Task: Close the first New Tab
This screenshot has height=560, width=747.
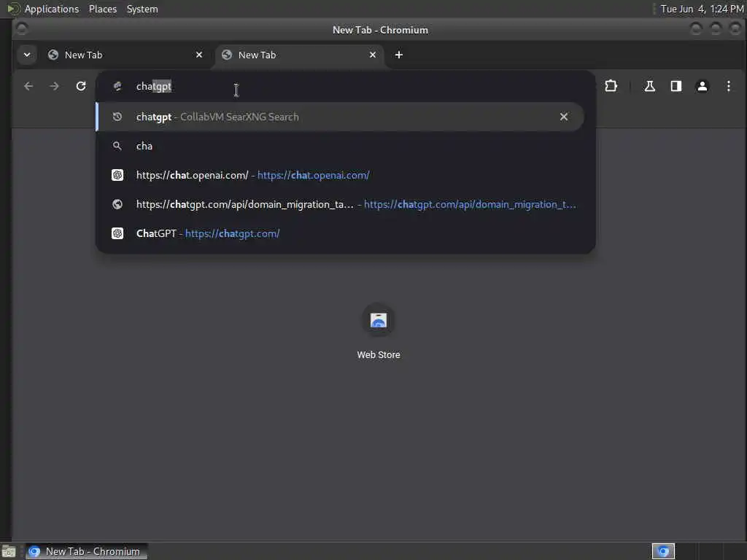Action: 199,55
